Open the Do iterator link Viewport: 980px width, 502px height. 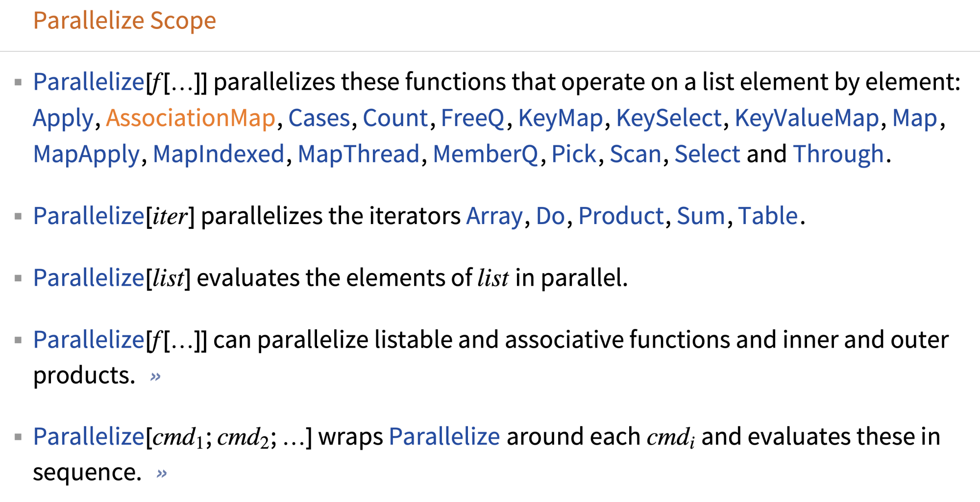[x=550, y=216]
